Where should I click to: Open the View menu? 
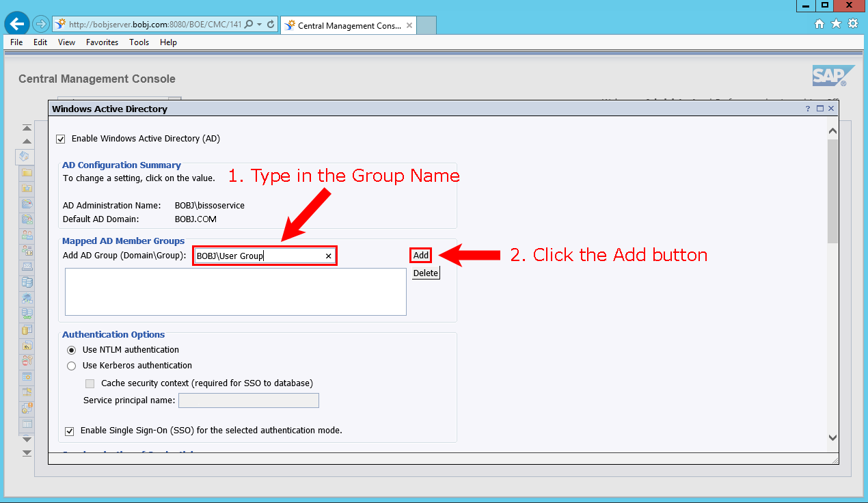point(66,42)
